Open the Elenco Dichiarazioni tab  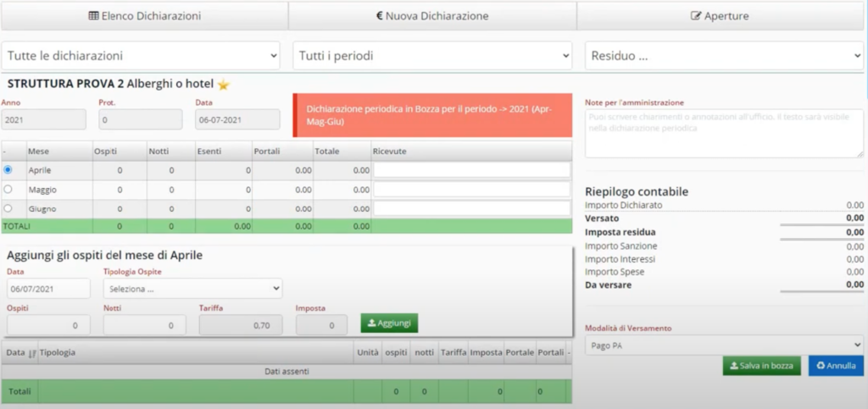point(144,16)
